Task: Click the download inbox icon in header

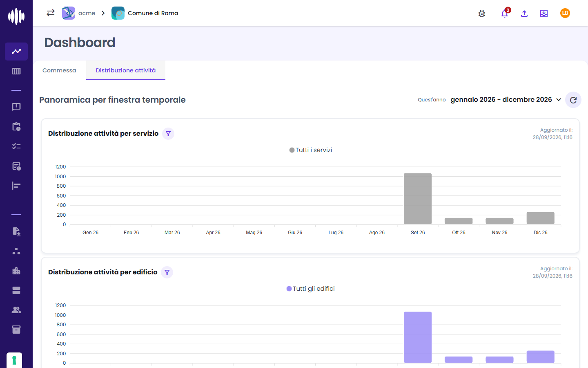Action: (544, 13)
